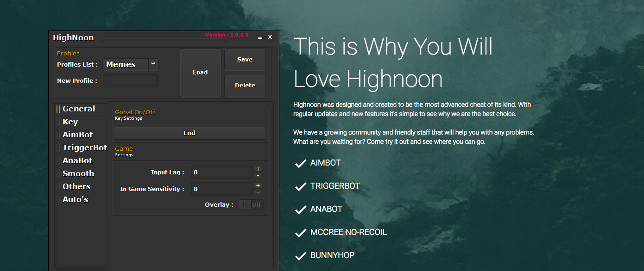Click the 'Overlay :' label
This screenshot has height=271, width=644.
click(x=219, y=205)
